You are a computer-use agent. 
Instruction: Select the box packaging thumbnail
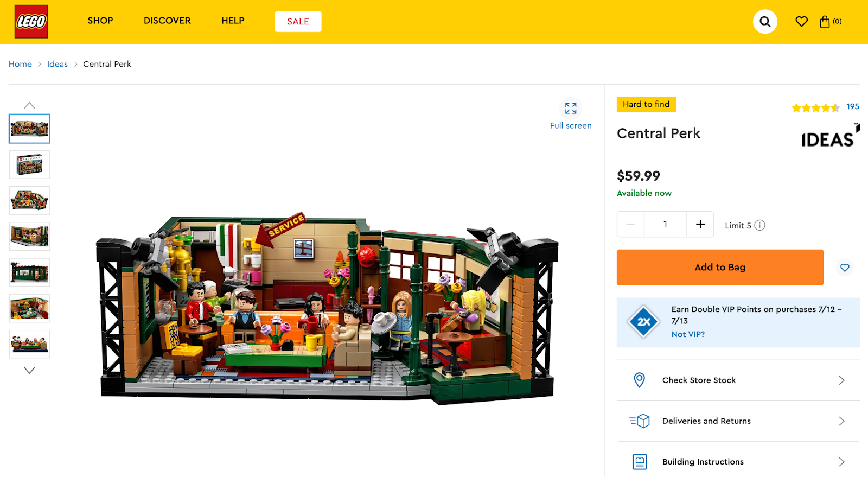click(x=29, y=164)
